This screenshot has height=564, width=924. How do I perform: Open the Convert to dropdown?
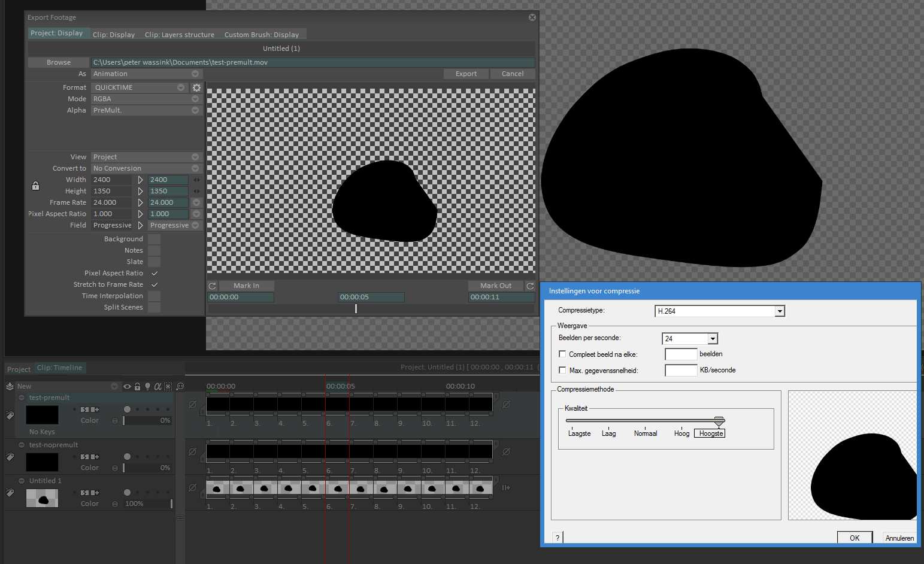pyautogui.click(x=147, y=168)
